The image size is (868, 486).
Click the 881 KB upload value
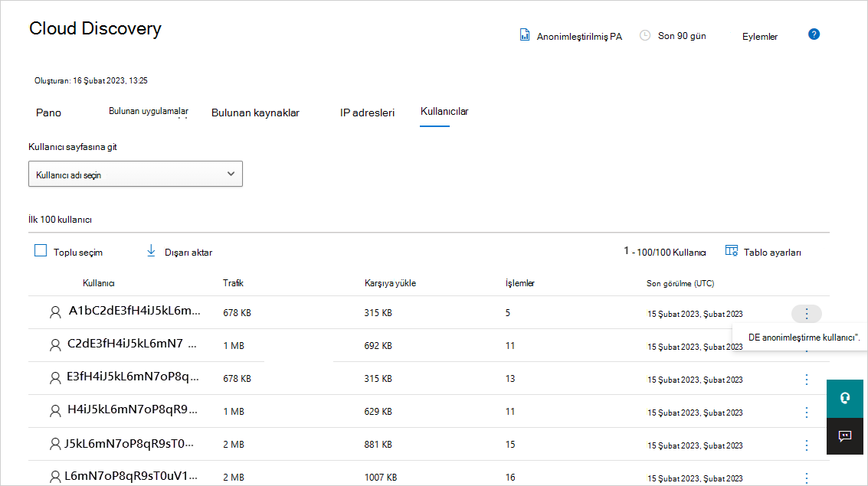tap(378, 445)
